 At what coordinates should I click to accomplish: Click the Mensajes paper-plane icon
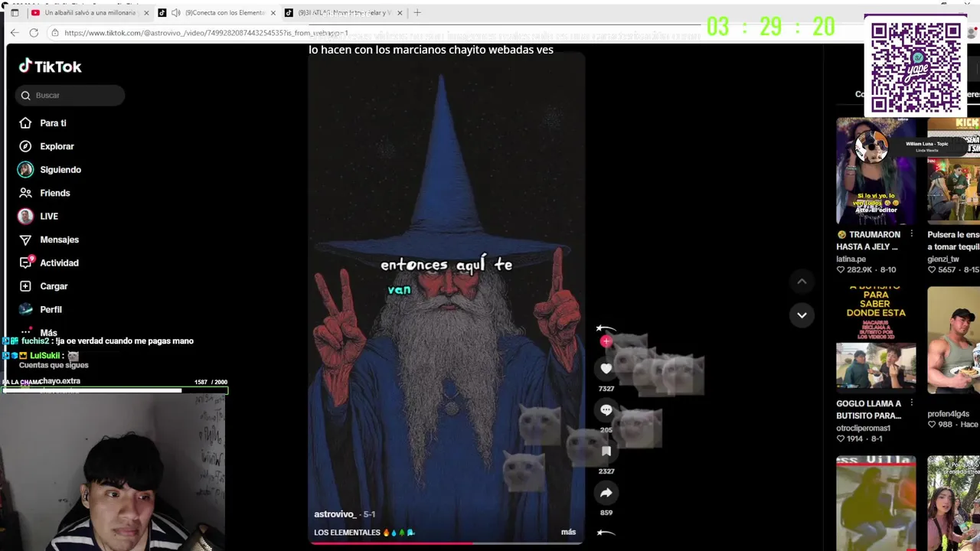pyautogui.click(x=26, y=240)
